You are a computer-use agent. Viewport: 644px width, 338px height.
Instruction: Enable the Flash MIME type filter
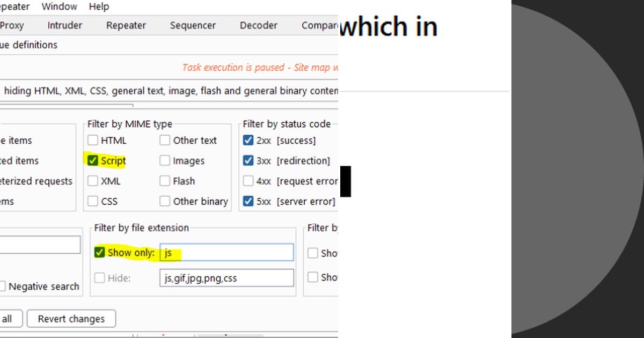[165, 181]
